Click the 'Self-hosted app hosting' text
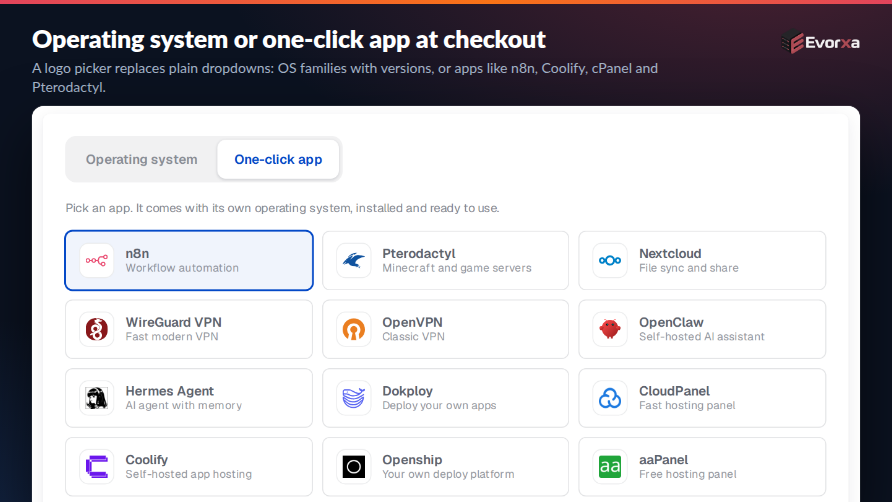 point(188,474)
